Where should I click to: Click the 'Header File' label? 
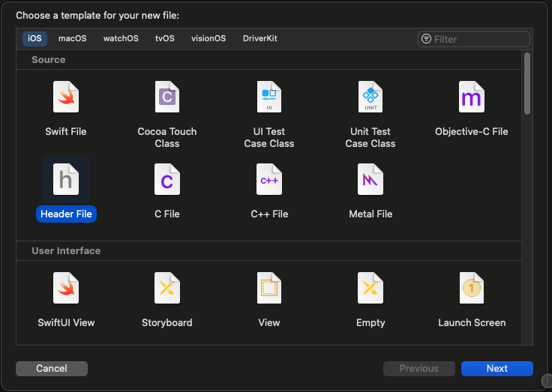pyautogui.click(x=66, y=214)
